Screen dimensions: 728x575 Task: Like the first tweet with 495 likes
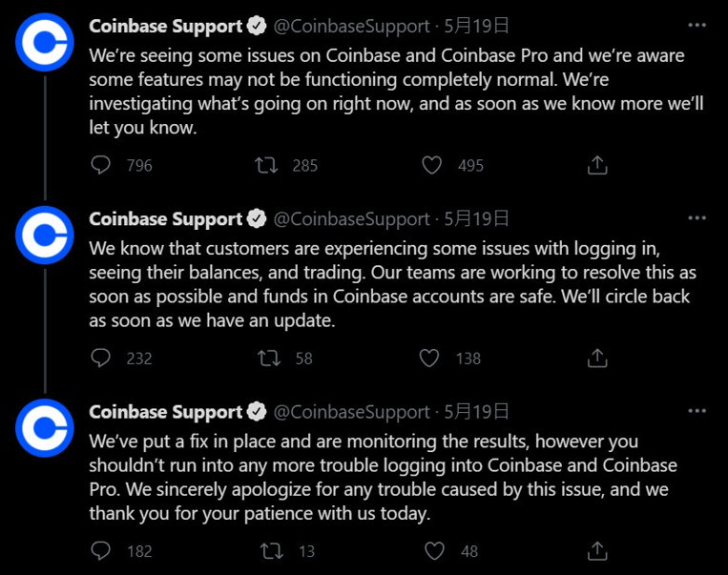click(x=431, y=165)
